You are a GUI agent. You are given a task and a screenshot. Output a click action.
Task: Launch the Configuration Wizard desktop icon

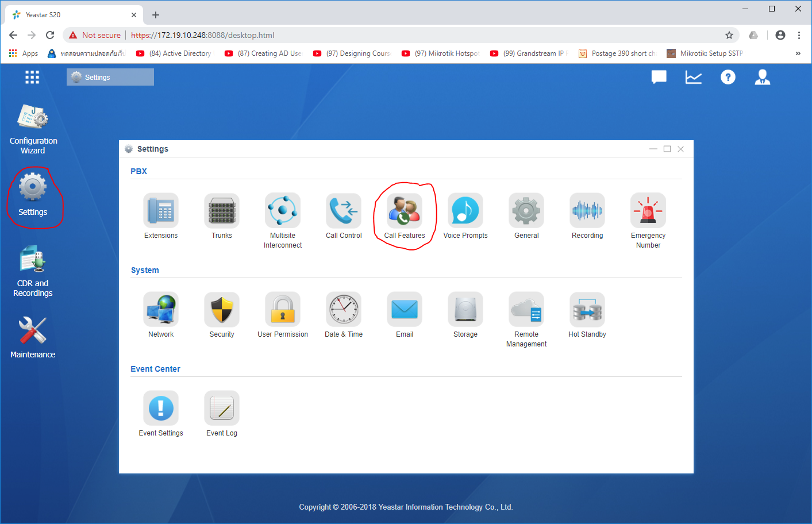click(x=33, y=129)
